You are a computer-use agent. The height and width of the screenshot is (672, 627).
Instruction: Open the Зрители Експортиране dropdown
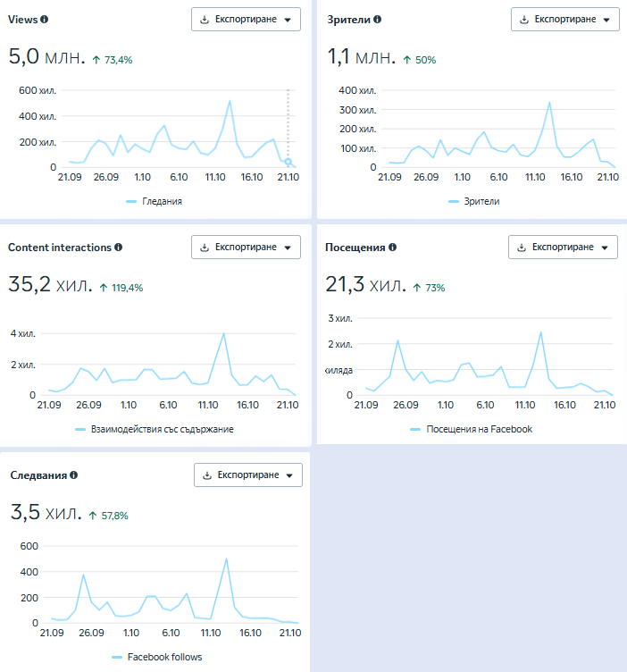point(565,20)
